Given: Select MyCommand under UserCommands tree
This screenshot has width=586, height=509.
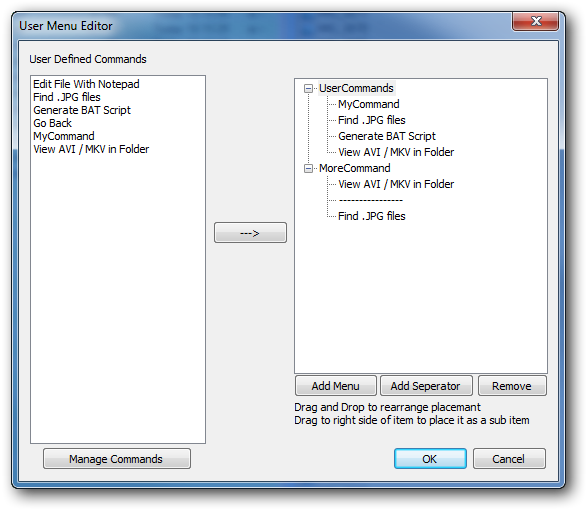Looking at the screenshot, I should tap(368, 104).
